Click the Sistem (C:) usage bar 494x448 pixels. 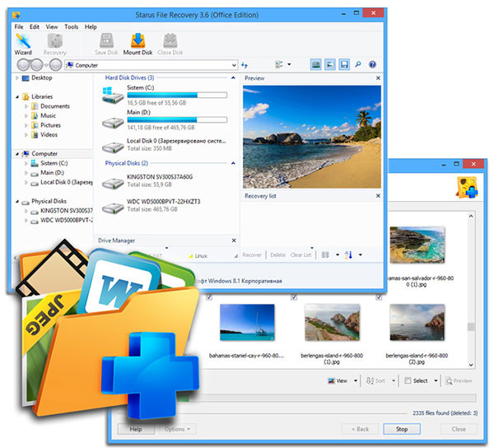point(177,95)
